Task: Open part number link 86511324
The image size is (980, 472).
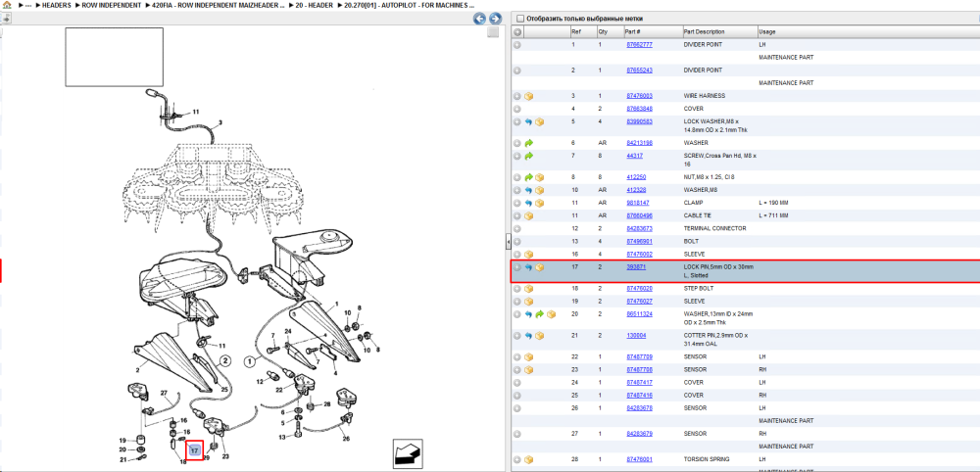Action: [639, 314]
